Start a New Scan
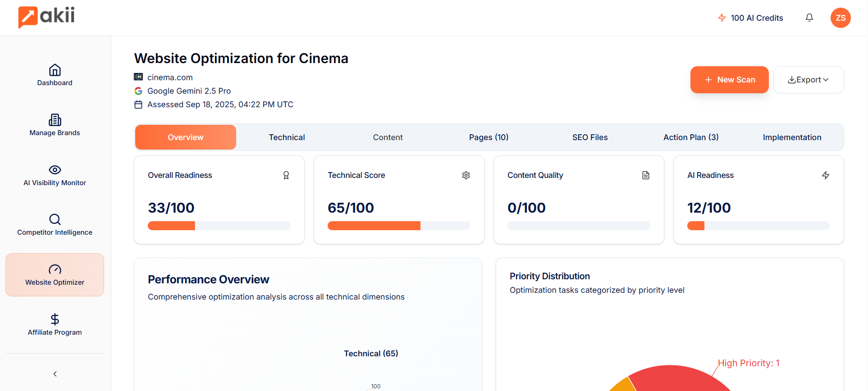Image resolution: width=868 pixels, height=391 pixels. coord(729,80)
